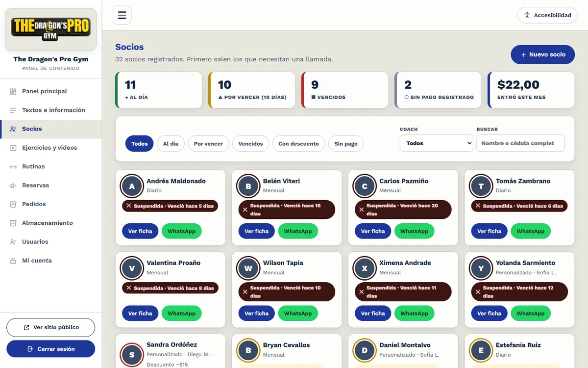Click the Por vencer stat card
The image size is (588, 368).
click(x=252, y=90)
